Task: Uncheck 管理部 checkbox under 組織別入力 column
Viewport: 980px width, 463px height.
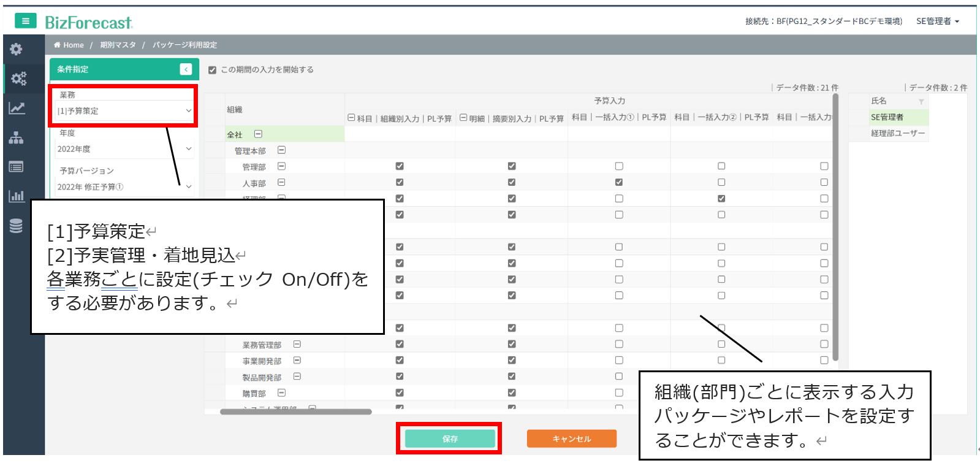Action: pyautogui.click(x=400, y=166)
